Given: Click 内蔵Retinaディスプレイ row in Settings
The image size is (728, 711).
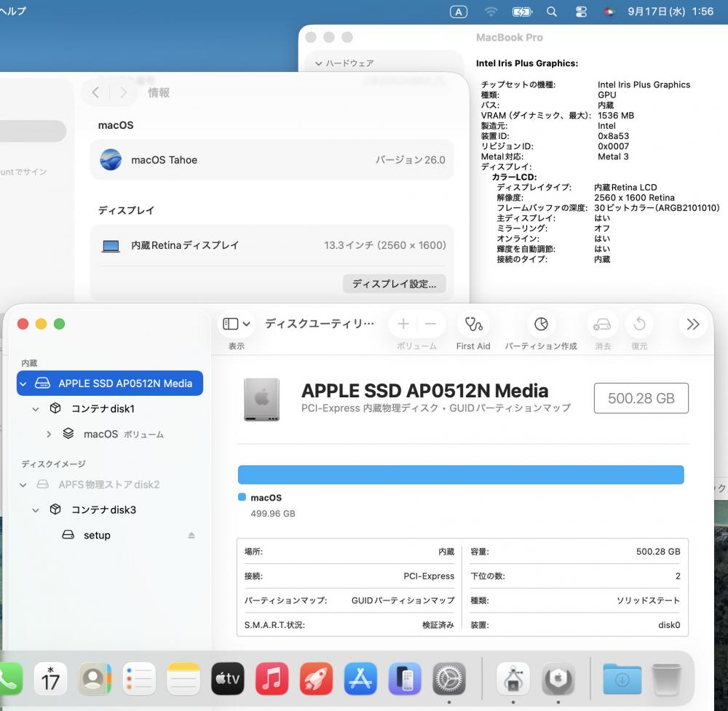Looking at the screenshot, I should coord(272,245).
